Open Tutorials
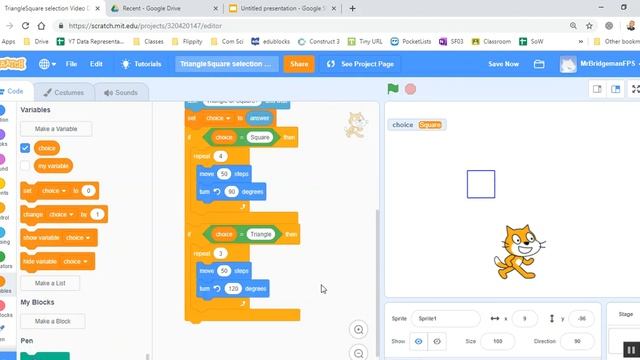Image resolution: width=640 pixels, height=360 pixels. point(142,64)
